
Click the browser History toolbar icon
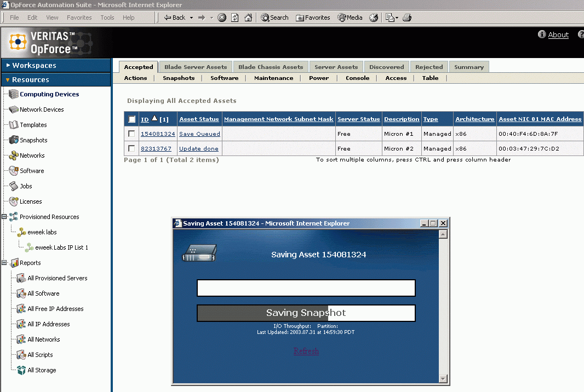point(374,18)
